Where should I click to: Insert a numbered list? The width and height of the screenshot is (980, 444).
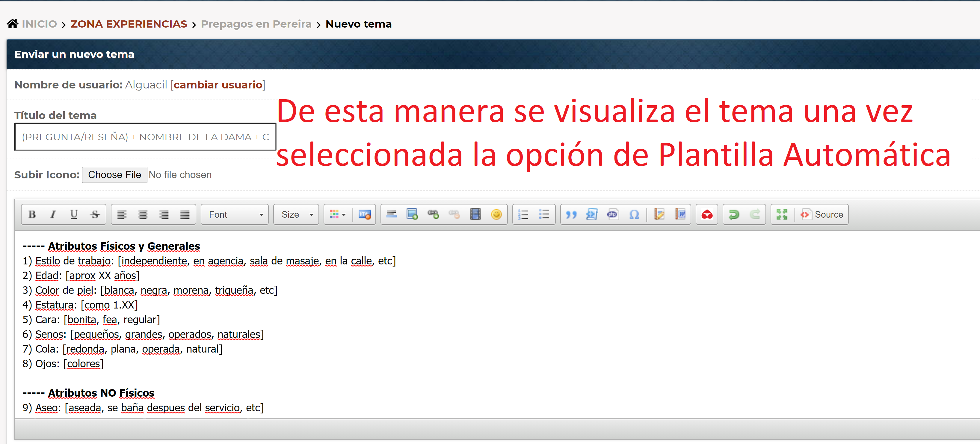point(523,214)
